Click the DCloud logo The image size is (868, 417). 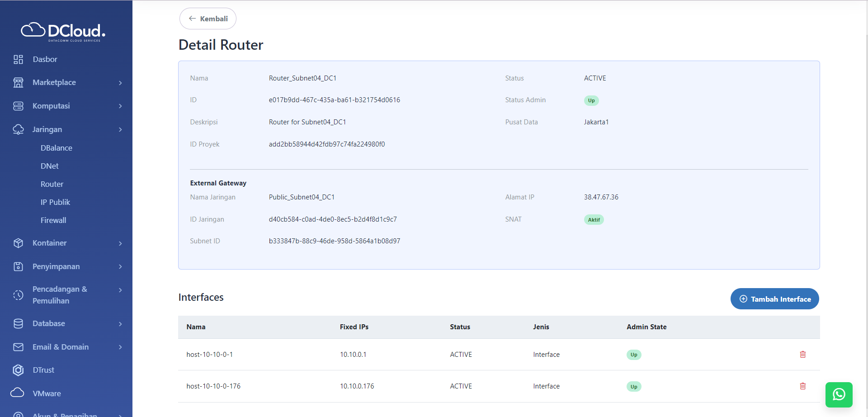click(x=63, y=31)
